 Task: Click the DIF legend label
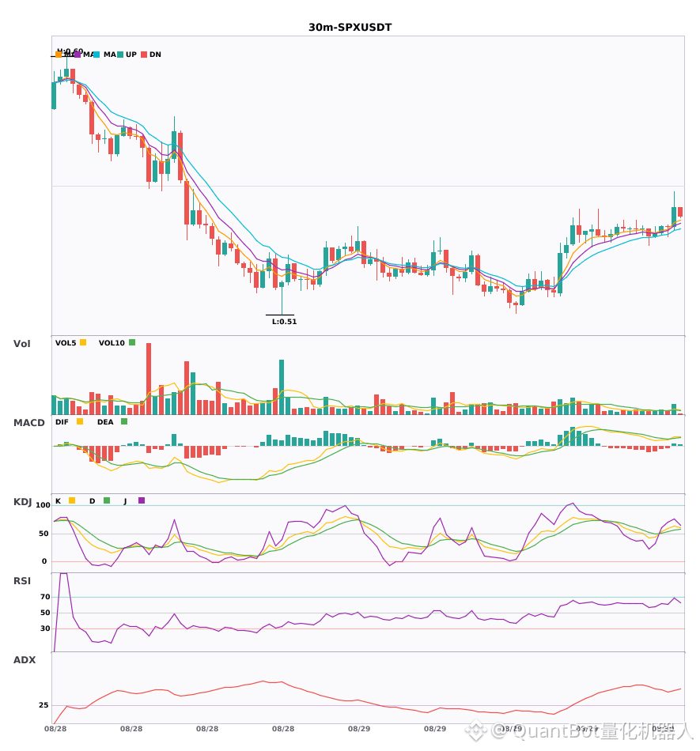click(62, 422)
